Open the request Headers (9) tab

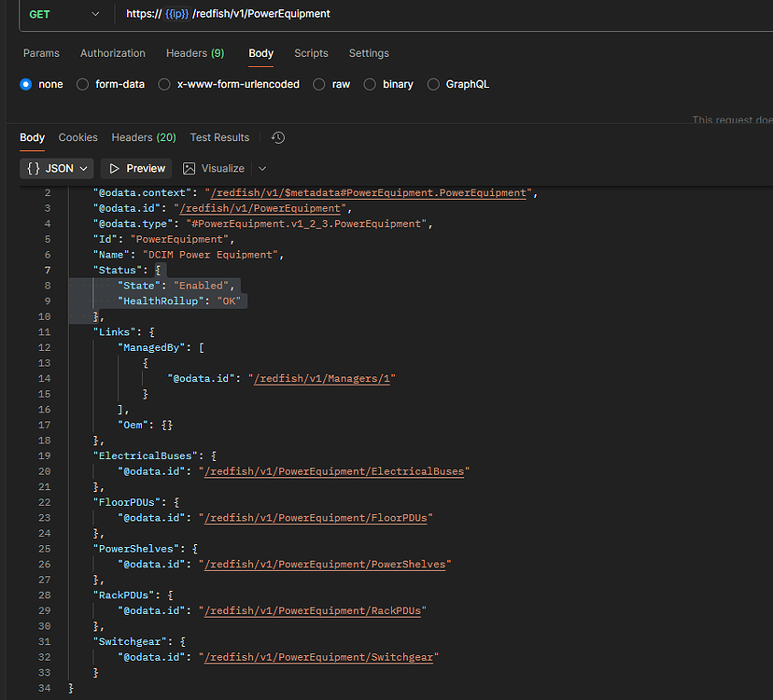pyautogui.click(x=195, y=53)
